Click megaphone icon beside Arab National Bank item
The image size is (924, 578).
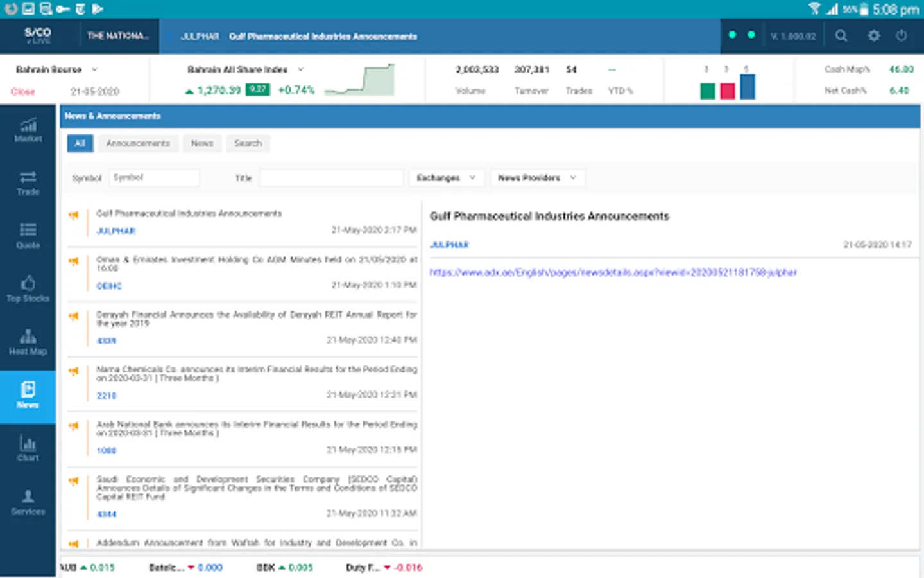[x=74, y=426]
